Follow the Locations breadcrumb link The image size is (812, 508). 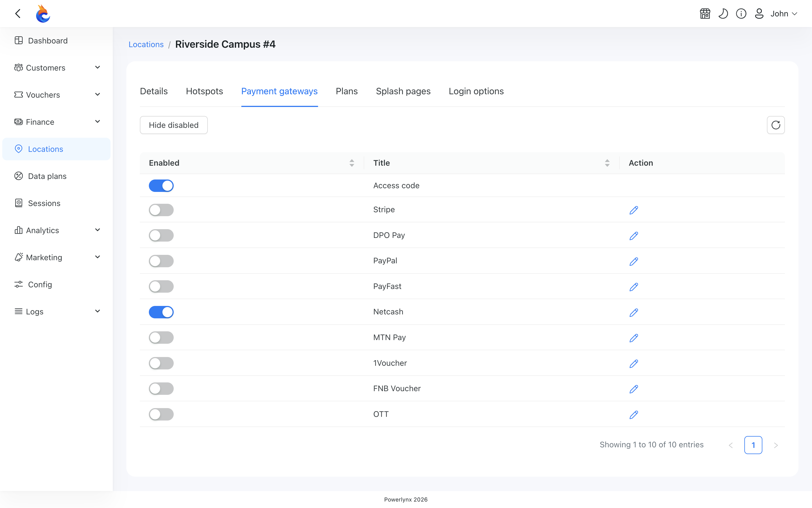146,44
